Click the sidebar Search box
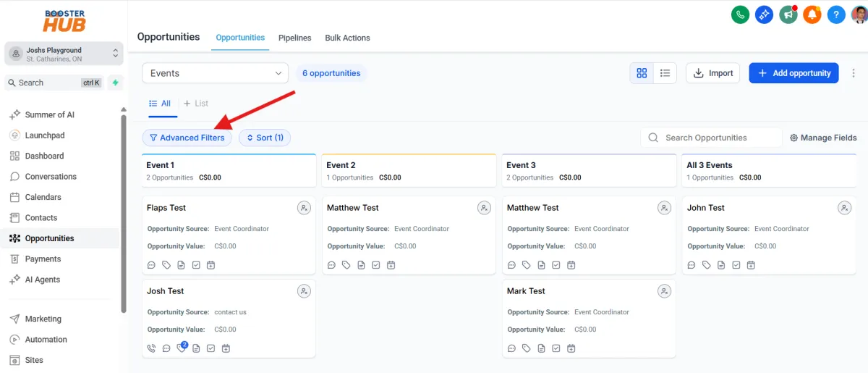The image size is (868, 373). [54, 83]
